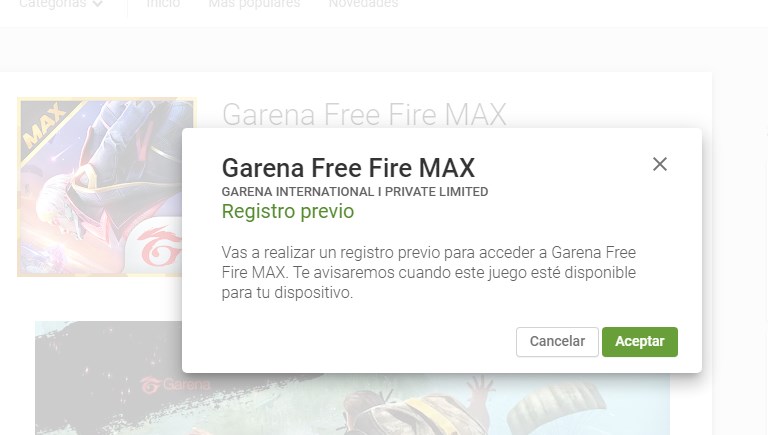Click the Cancelar button

(x=557, y=341)
